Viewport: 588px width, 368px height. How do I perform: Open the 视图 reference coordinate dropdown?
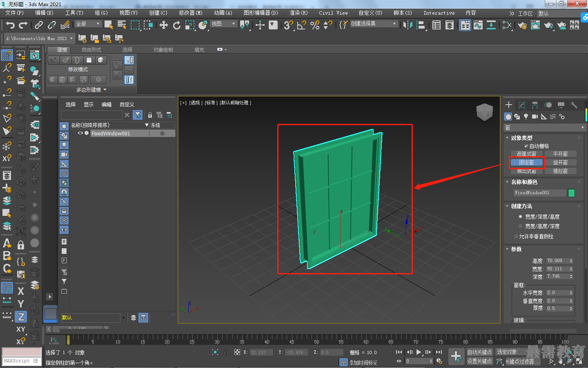pos(224,24)
